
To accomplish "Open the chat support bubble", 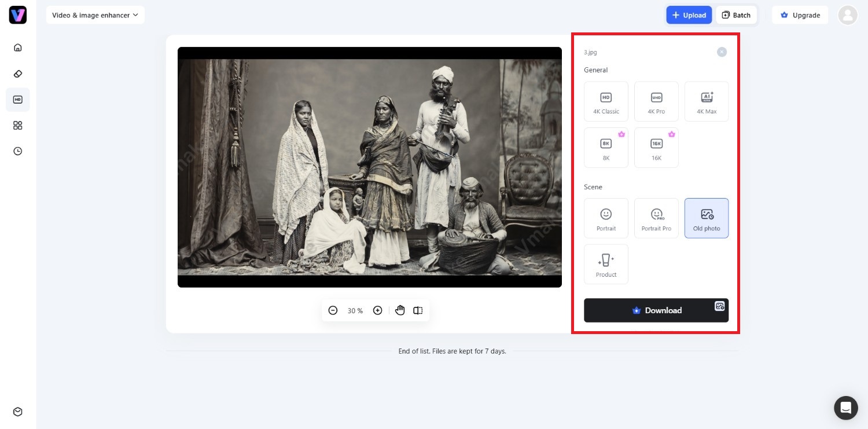I will coord(845,408).
